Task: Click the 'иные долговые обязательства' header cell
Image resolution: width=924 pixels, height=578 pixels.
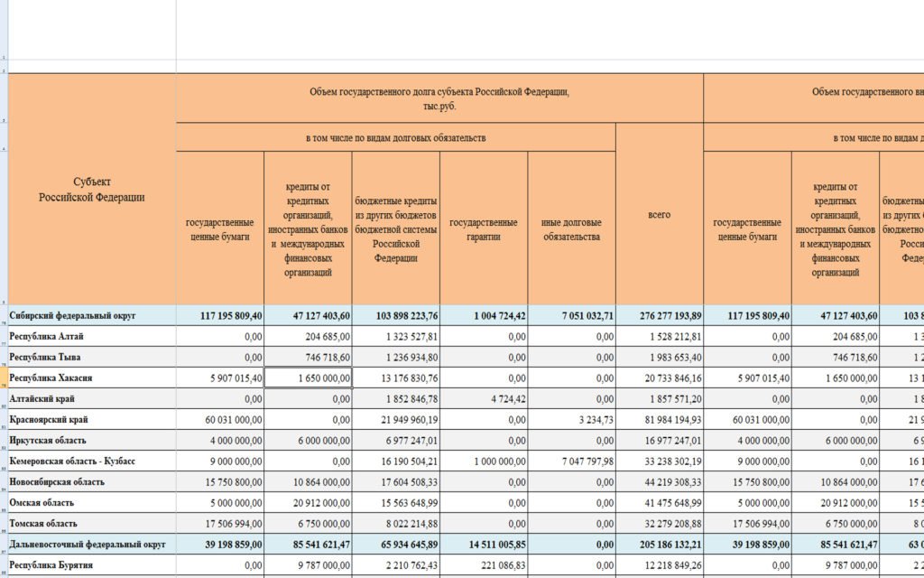Action: pyautogui.click(x=571, y=229)
